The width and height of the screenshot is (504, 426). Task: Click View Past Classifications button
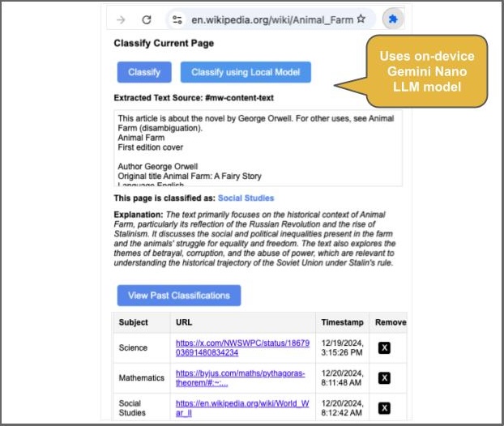point(179,296)
